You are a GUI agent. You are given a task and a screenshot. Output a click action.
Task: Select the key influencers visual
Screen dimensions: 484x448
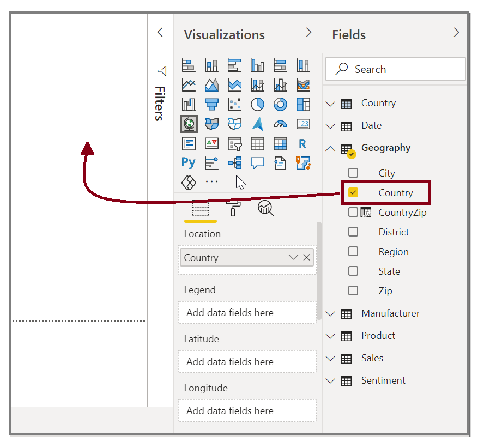click(x=211, y=163)
